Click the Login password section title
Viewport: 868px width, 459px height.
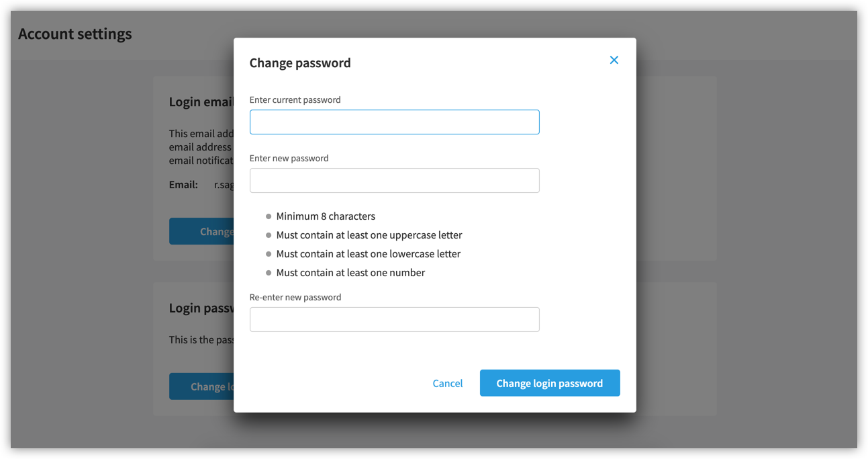201,307
